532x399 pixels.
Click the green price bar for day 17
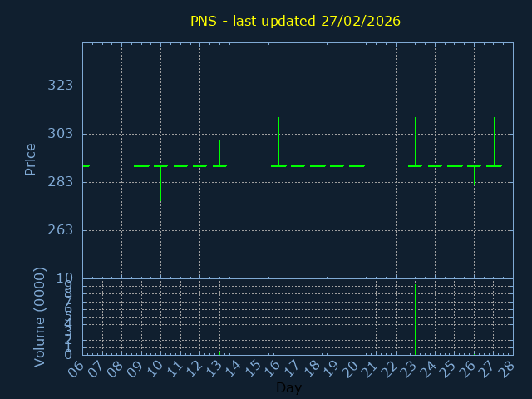pyautogui.click(x=298, y=143)
